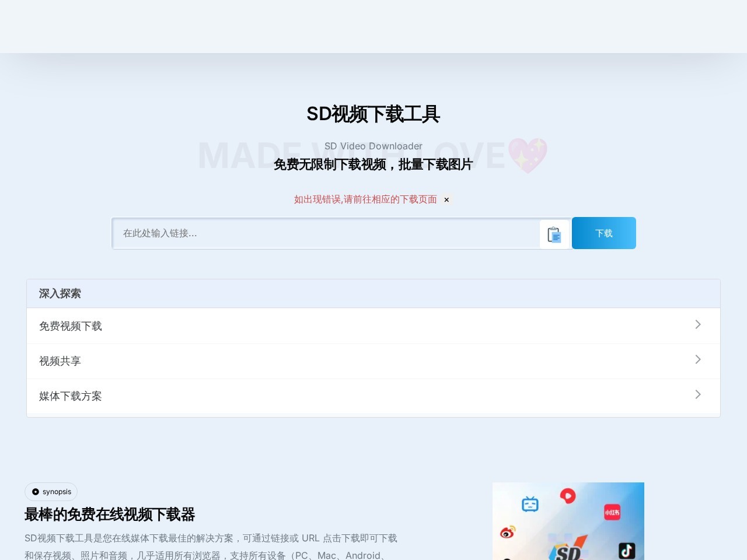Expand the 媒体下载方案 row
Screen dimensions: 747x560
(x=373, y=396)
